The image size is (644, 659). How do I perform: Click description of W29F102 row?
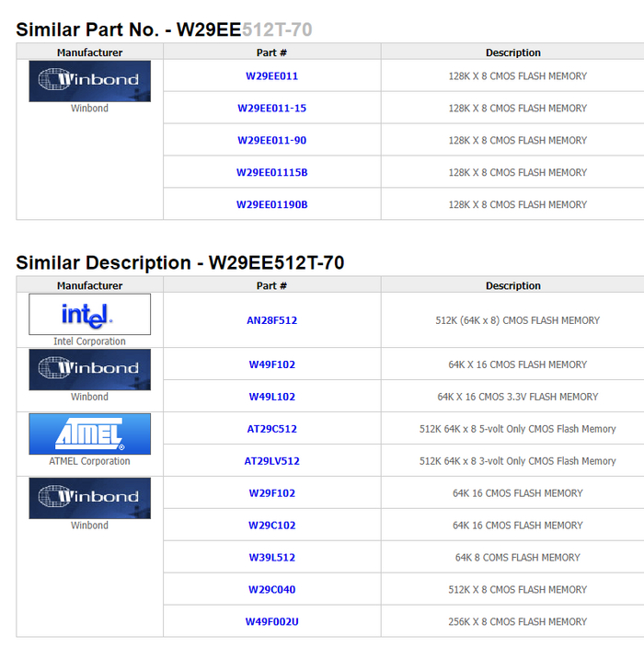518,493
